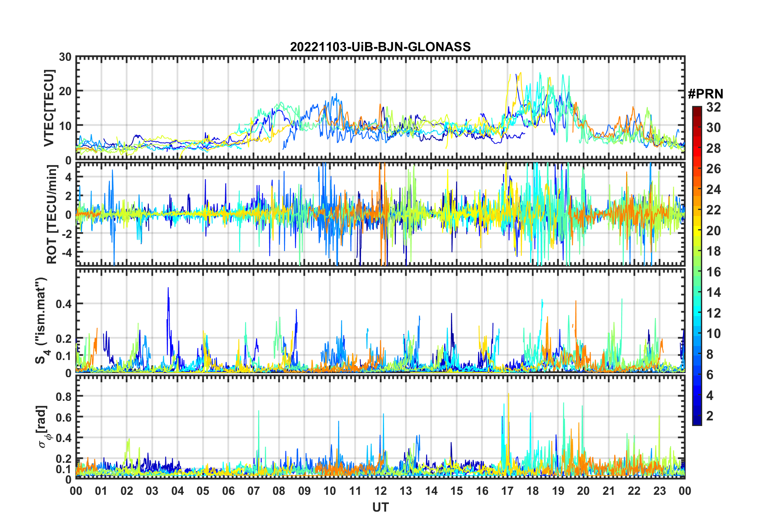Viewport: 761px width, 532px height.
Task: Click the 30 tick on the VTEC axis
Action: 65,57
